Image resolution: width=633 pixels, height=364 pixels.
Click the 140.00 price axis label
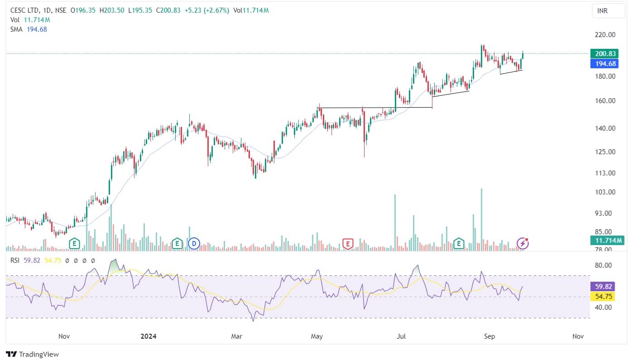coord(605,128)
